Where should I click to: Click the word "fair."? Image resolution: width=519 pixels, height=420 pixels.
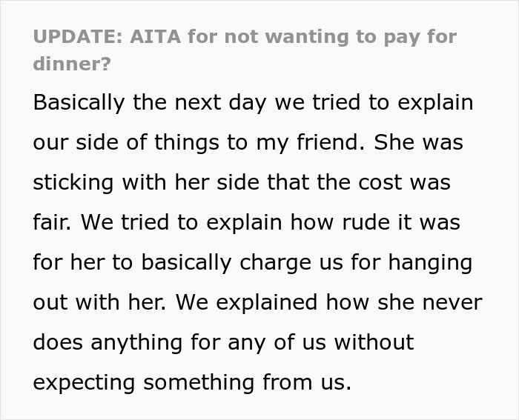click(53, 221)
